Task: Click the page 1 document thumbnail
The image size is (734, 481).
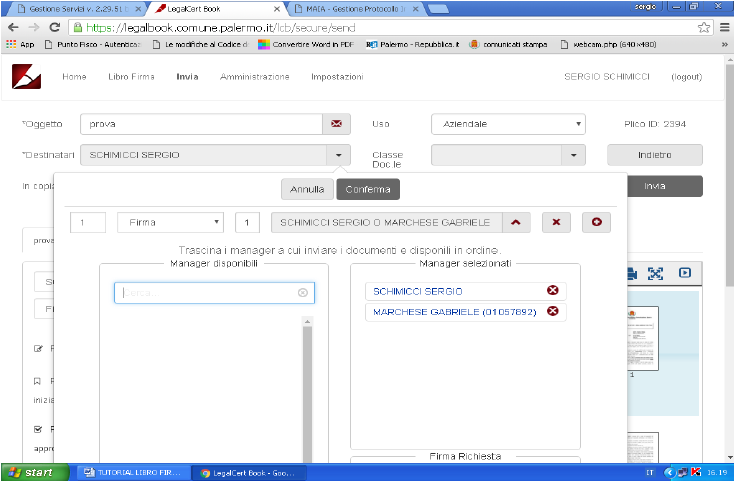Action: pyautogui.click(x=643, y=338)
